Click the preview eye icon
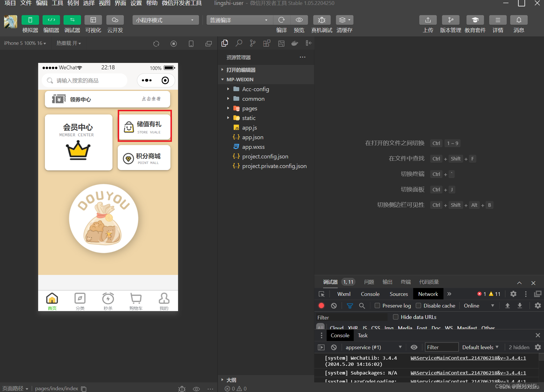Screen dimensions: 544x392 point(299,20)
